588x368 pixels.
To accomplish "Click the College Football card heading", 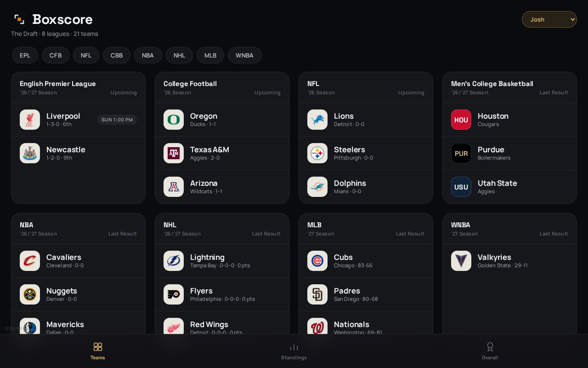I will tap(190, 84).
